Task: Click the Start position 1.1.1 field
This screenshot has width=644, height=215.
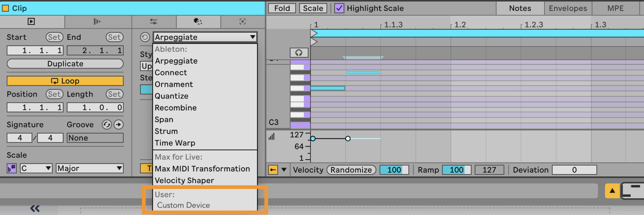Action: (x=35, y=50)
